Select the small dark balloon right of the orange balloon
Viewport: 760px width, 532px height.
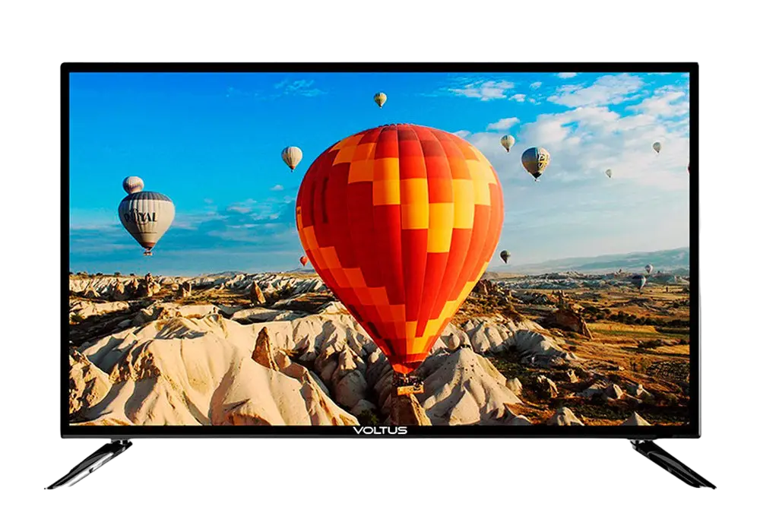point(505,256)
